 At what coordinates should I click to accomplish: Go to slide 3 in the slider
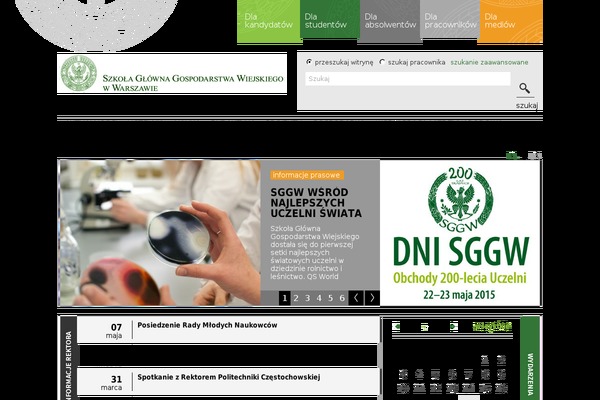point(307,298)
